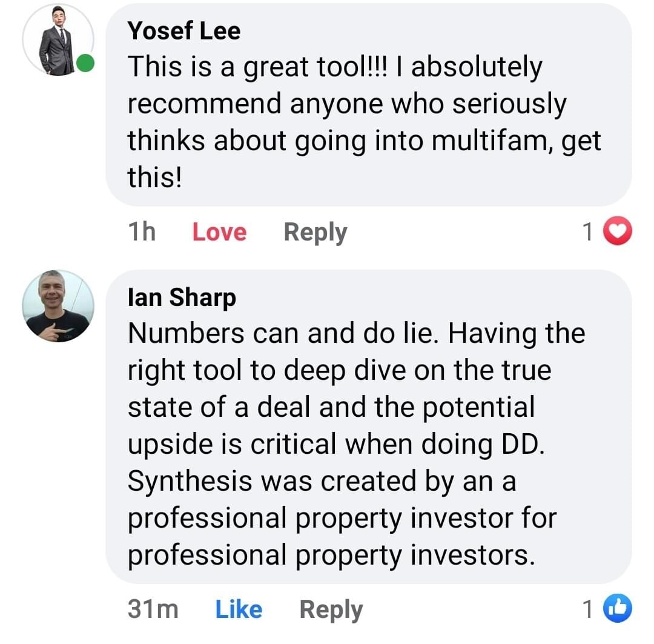Click the word "Synthesis" in Ian's comment

190,481
